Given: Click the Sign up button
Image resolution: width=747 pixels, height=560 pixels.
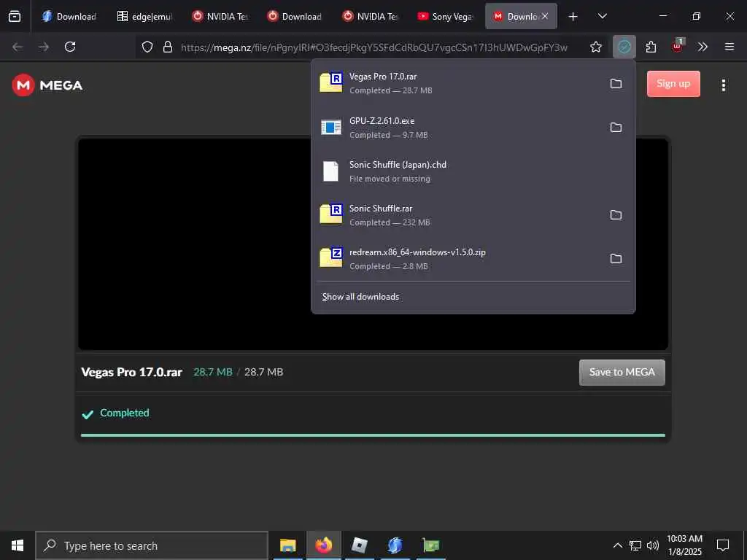Looking at the screenshot, I should [673, 84].
